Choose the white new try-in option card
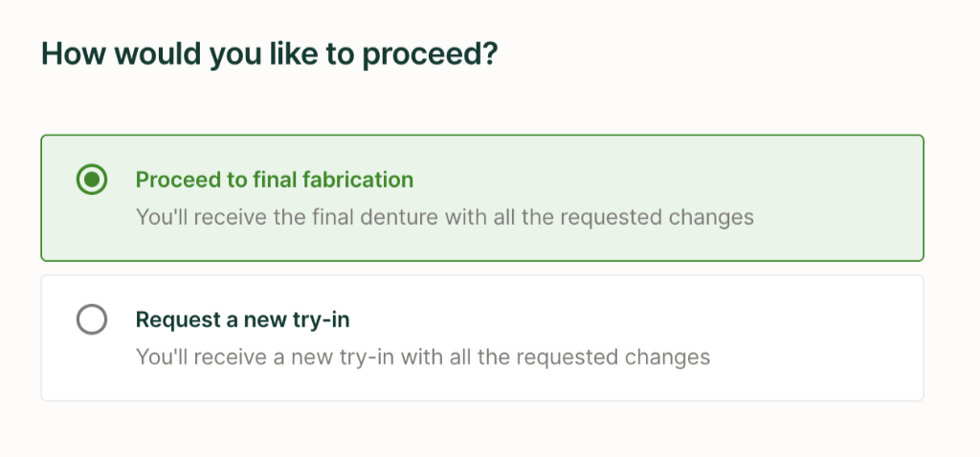The height and width of the screenshot is (457, 980). 482,338
